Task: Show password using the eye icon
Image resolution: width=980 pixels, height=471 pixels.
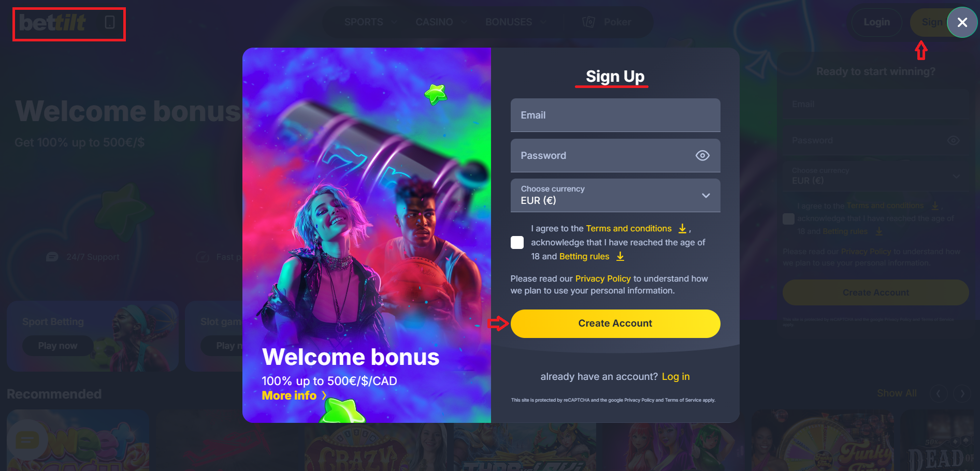Action: [702, 155]
